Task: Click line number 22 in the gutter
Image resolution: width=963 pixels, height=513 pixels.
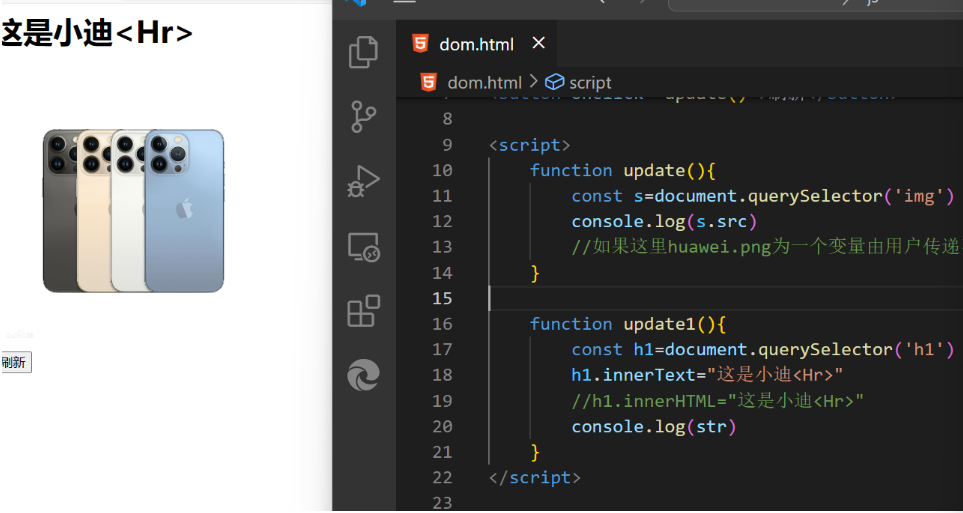Action: click(x=442, y=477)
